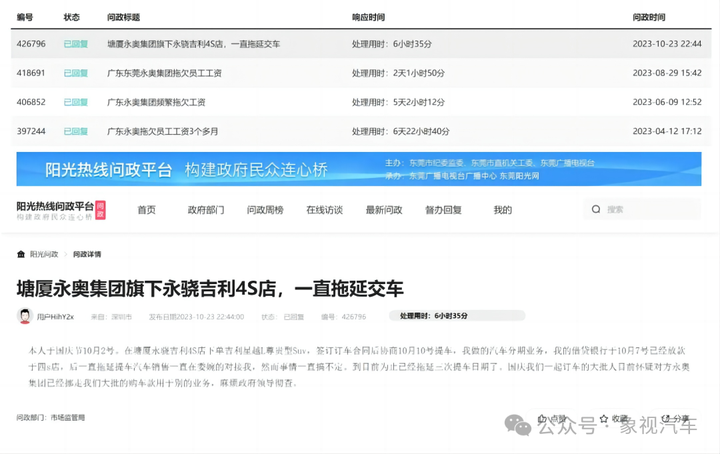Screen dimensions: 720x454
Task: Click 处理用时: 5天2小时12分
Action: (398, 102)
